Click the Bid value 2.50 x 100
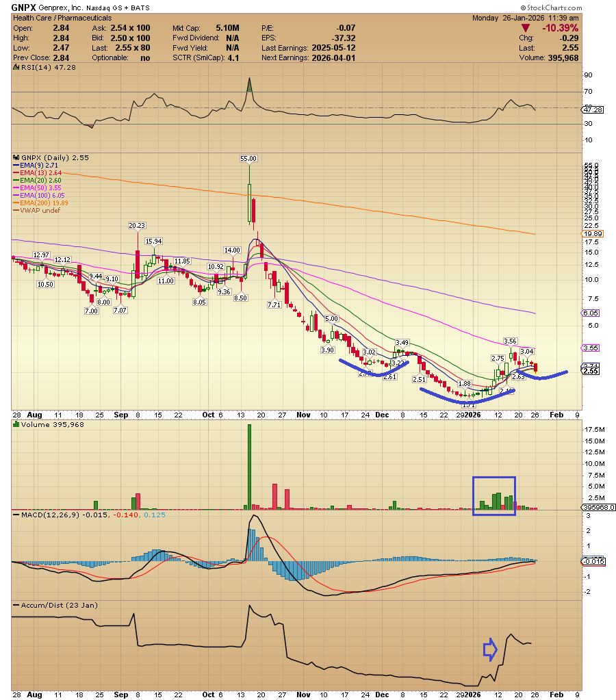This screenshot has width=616, height=700. 131,38
